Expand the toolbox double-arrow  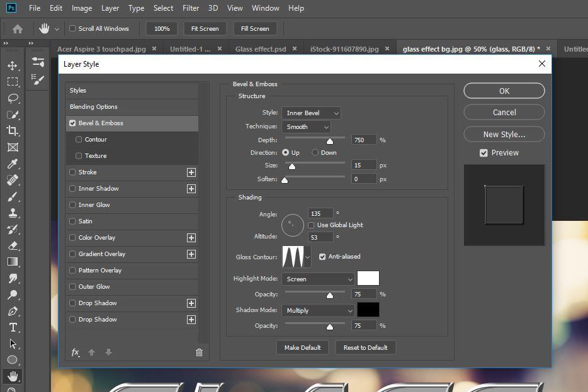(x=6, y=43)
